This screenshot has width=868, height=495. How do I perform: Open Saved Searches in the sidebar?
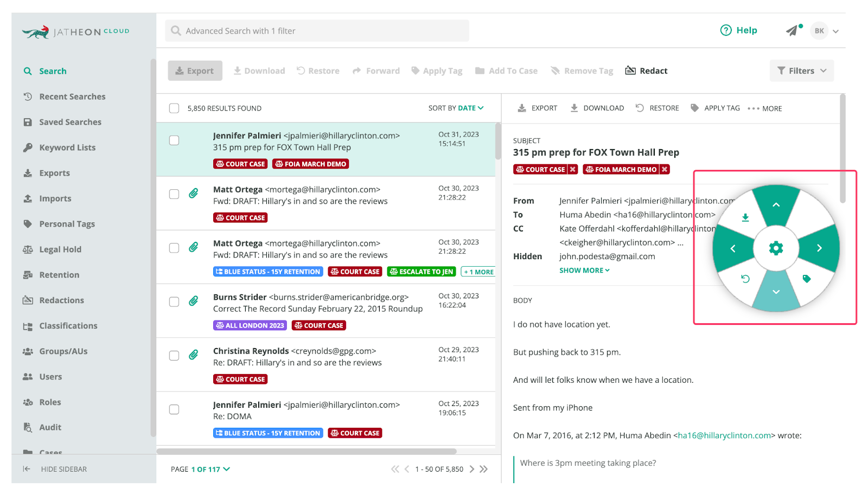coord(62,122)
